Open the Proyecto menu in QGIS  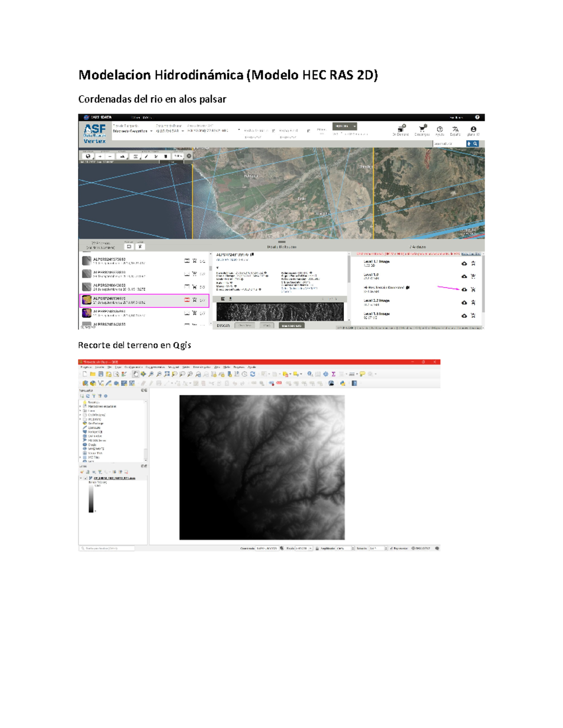(x=86, y=367)
